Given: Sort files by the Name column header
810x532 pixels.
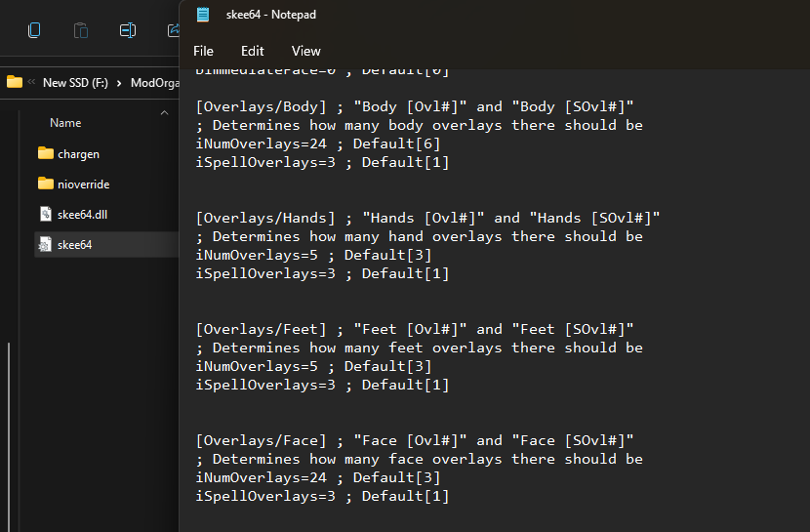Looking at the screenshot, I should tap(65, 123).
